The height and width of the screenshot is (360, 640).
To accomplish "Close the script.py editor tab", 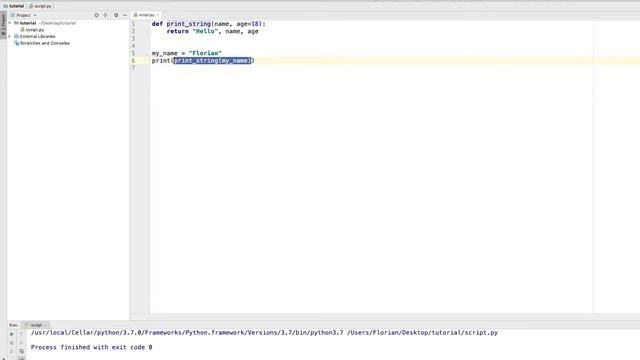I will (158, 15).
